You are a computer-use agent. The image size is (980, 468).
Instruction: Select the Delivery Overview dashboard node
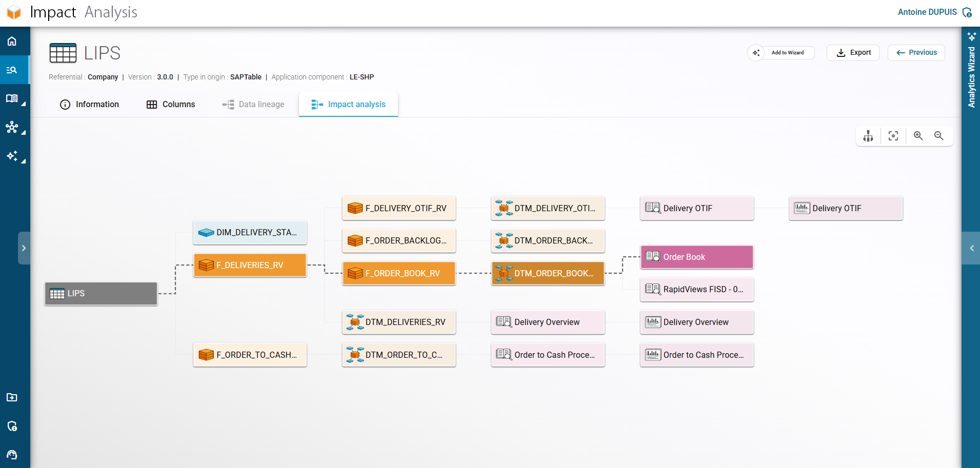pos(697,322)
